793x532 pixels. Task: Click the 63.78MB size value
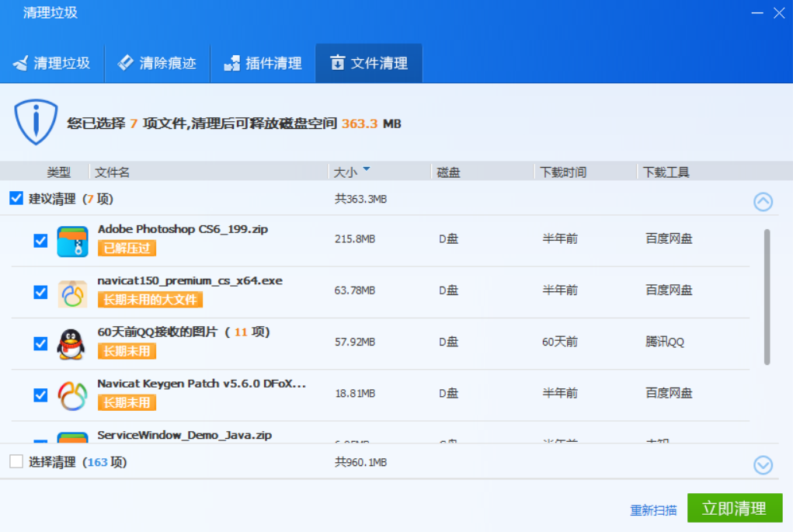coord(355,290)
